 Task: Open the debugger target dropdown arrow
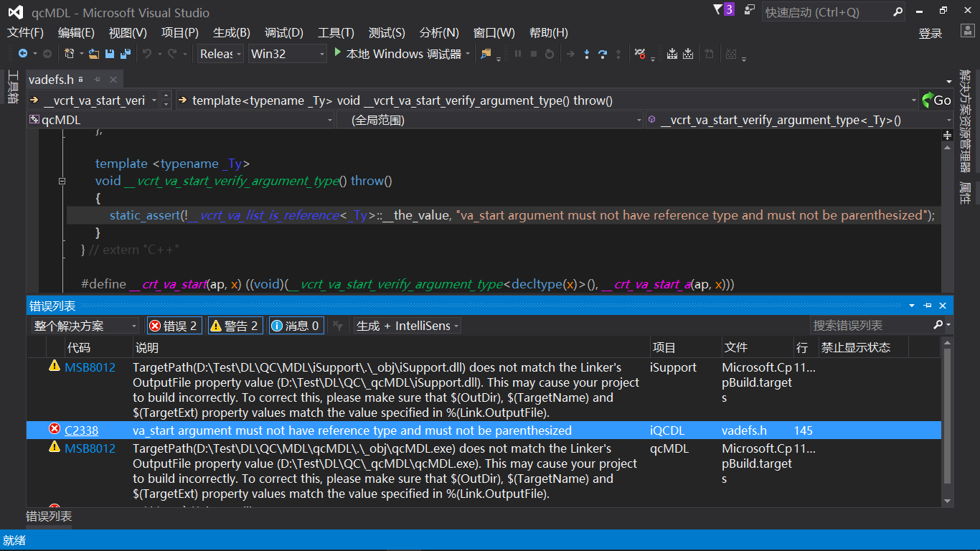(x=468, y=54)
